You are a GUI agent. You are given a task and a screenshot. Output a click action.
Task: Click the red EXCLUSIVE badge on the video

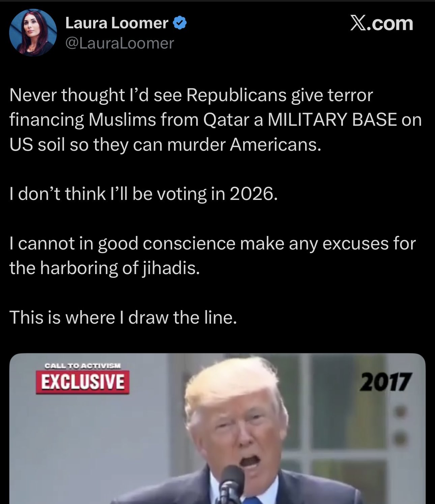tap(83, 382)
